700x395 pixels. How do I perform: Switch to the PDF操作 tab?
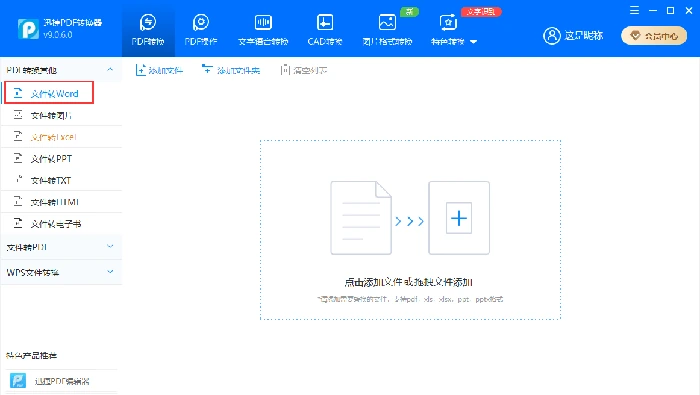point(201,29)
